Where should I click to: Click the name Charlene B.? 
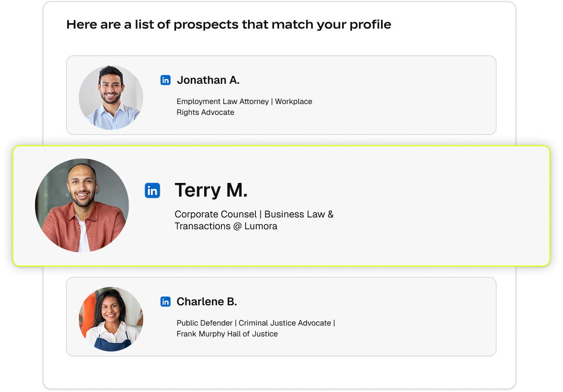tap(207, 301)
